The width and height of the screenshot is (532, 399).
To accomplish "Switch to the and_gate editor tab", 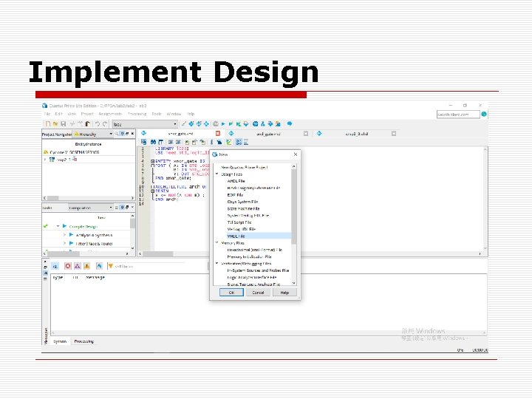I will point(268,134).
